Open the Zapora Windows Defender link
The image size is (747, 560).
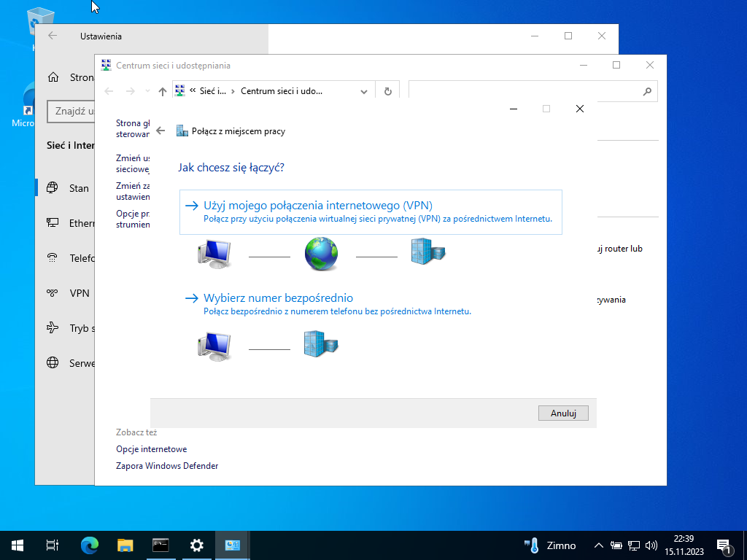tap(167, 466)
